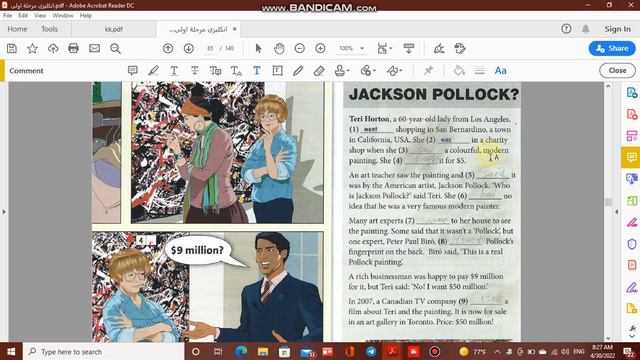Select the Strikethrough text tool

(195, 71)
